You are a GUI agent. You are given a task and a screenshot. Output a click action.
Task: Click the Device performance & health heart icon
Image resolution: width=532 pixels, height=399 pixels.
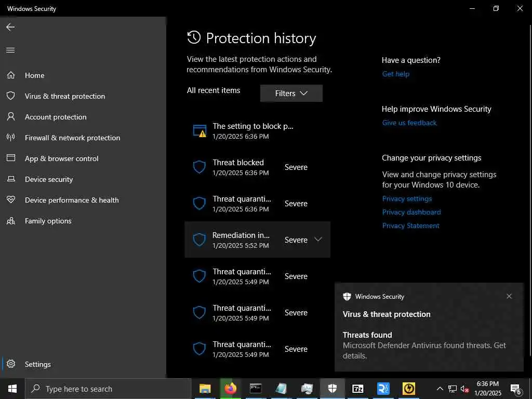[x=11, y=200]
